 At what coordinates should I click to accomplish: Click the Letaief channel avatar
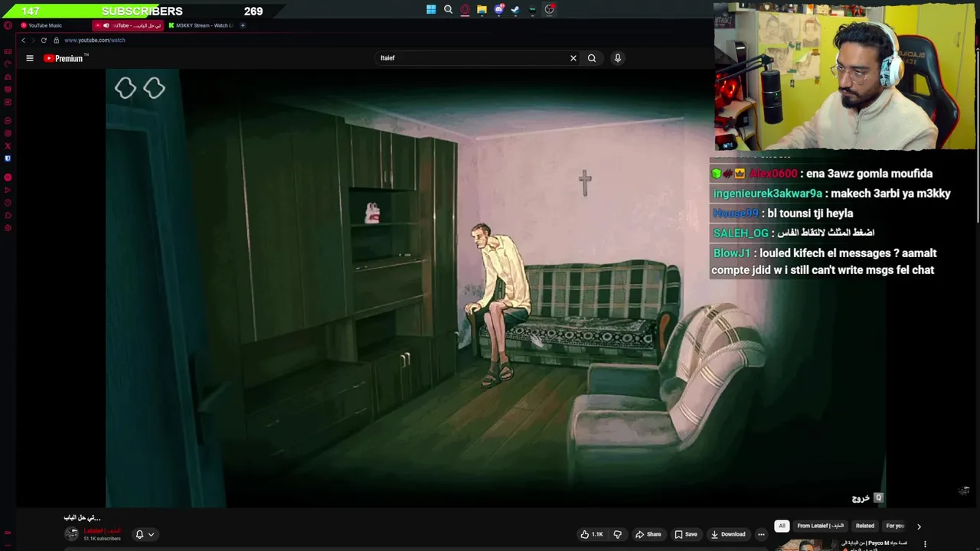(x=71, y=534)
